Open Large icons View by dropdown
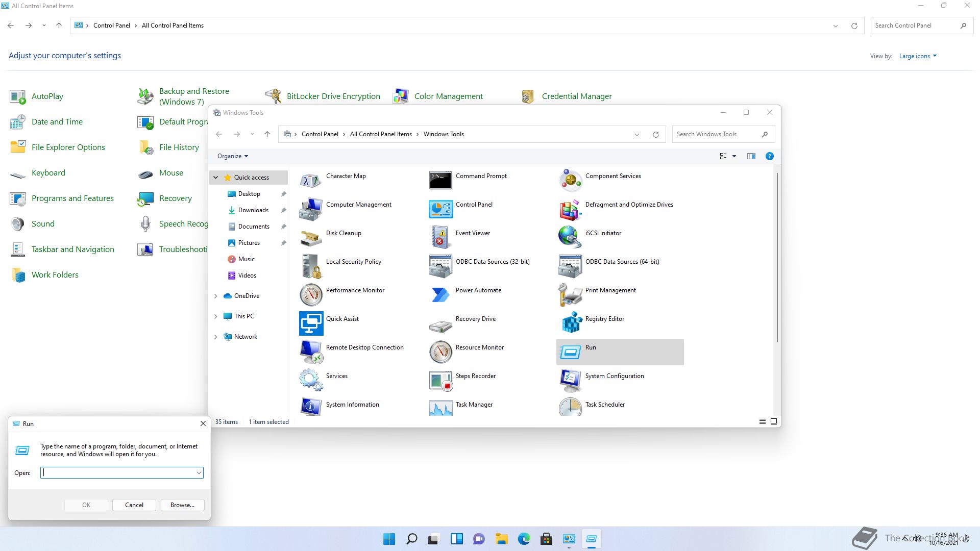Screen dimensions: 980x551 pyautogui.click(x=918, y=56)
